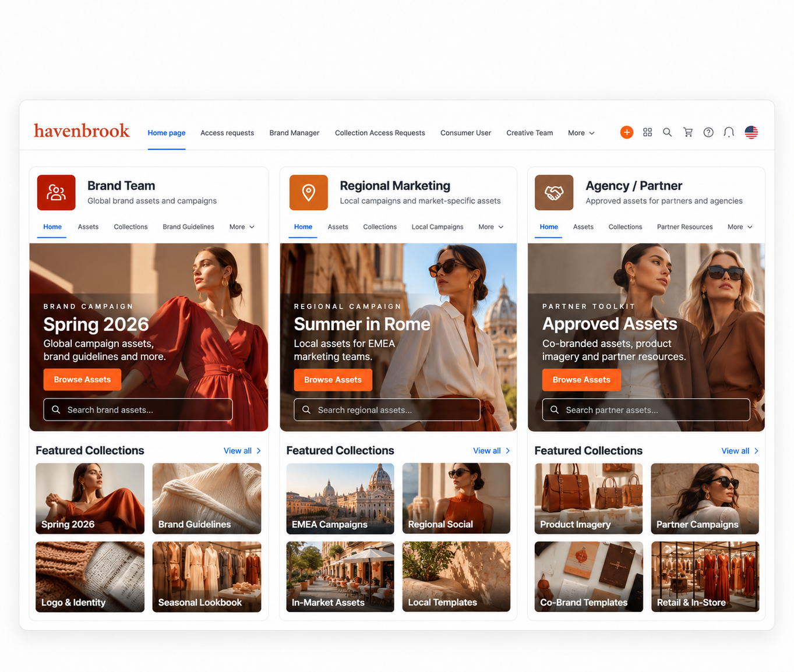Screen dimensions: 794x672
Task: Open the Access requests nav item
Action: pos(227,133)
